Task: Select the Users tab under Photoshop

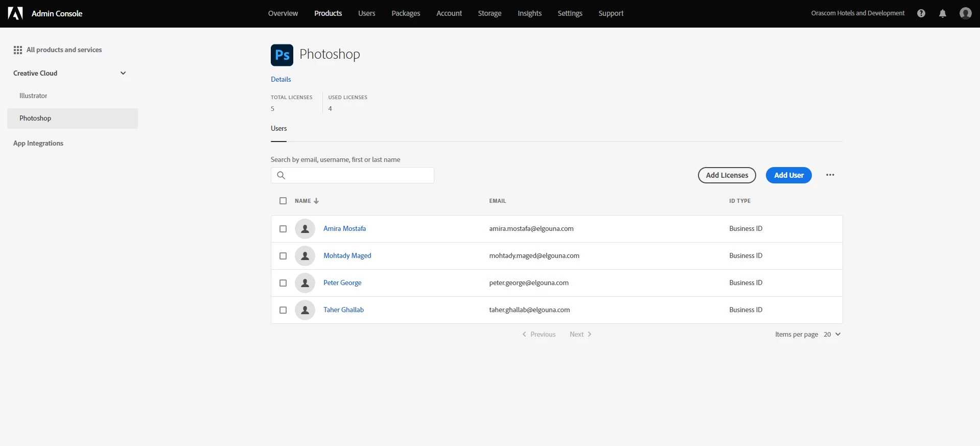Action: click(279, 129)
